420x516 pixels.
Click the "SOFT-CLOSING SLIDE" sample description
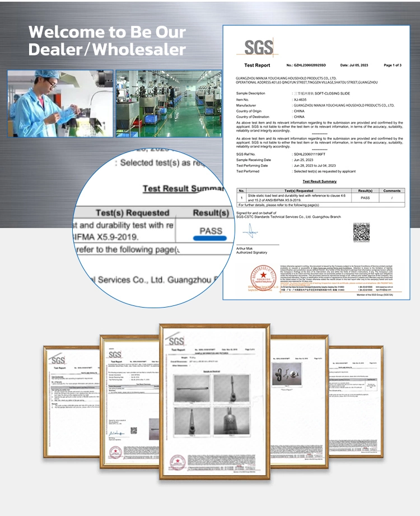(x=332, y=94)
